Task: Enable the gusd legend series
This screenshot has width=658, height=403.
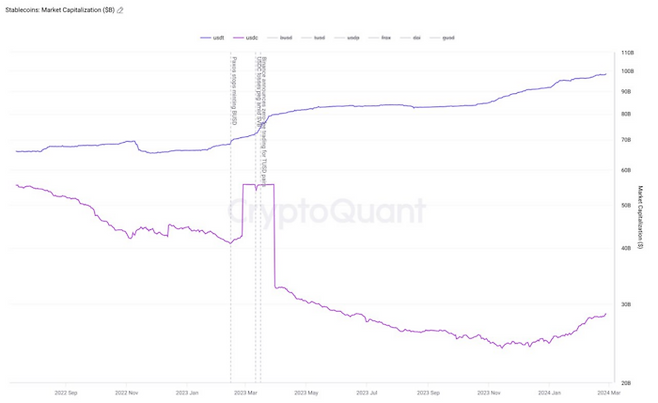Action: click(x=442, y=38)
